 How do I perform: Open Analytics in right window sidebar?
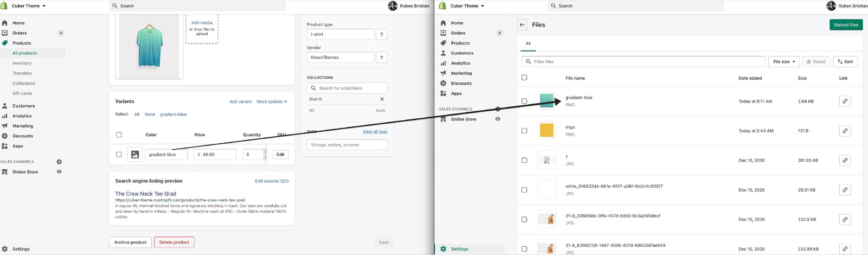pyautogui.click(x=461, y=63)
